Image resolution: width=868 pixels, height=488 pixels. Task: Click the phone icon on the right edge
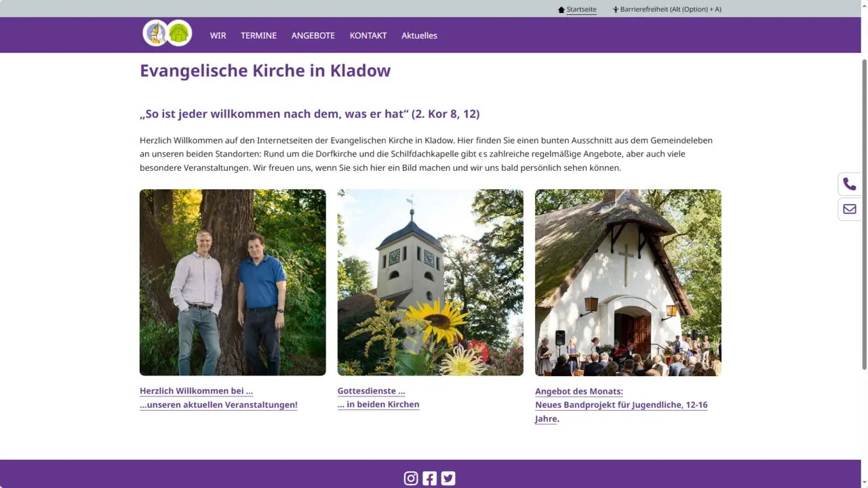click(850, 184)
